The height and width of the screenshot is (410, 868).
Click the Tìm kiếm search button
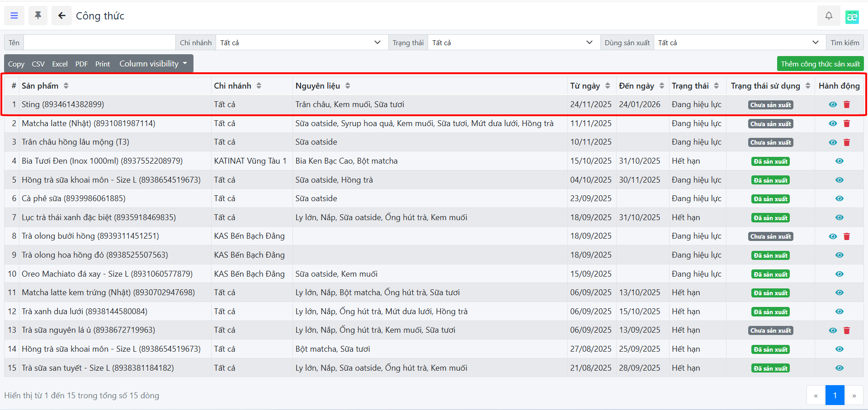(x=844, y=42)
